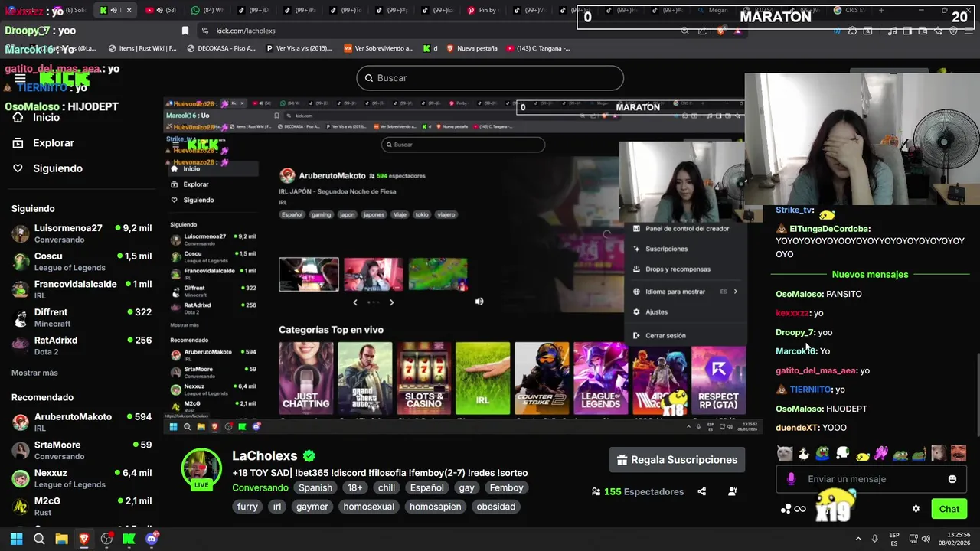Mute the Kick browser tab audio
The width and height of the screenshot is (980, 551).
(114, 11)
